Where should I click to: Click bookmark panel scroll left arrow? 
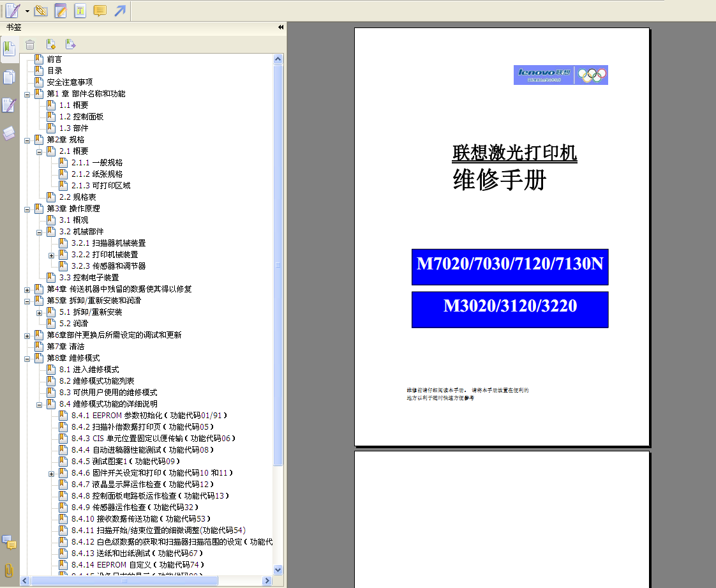click(x=25, y=581)
